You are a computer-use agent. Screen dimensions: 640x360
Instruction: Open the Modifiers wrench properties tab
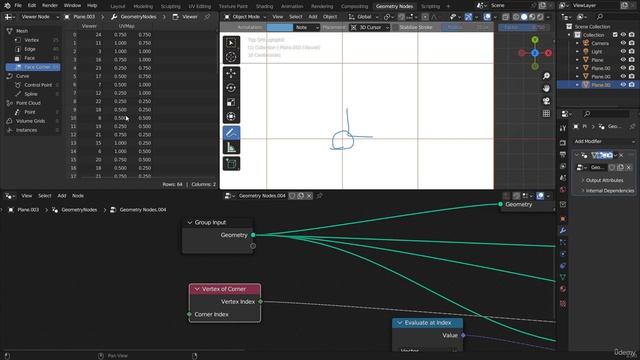click(563, 231)
